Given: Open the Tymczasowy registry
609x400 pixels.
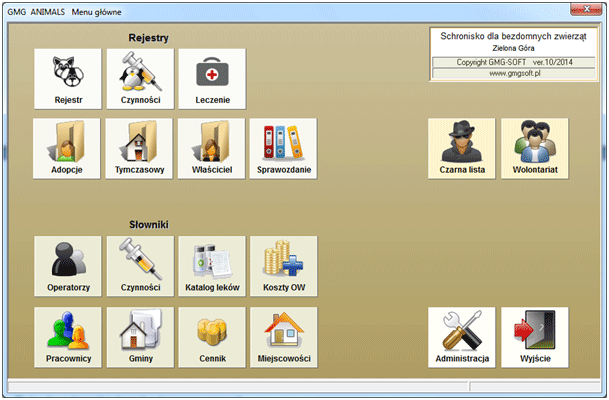Looking at the screenshot, I should tap(139, 149).
